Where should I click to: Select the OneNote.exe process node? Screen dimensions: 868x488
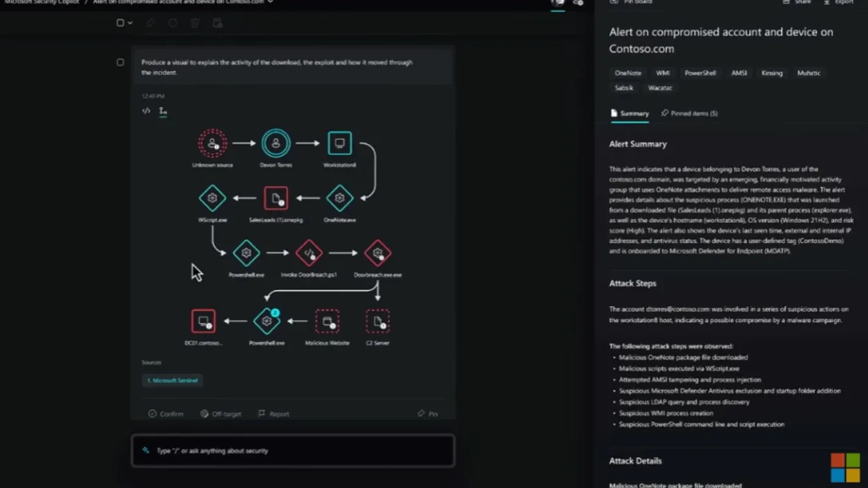point(339,198)
